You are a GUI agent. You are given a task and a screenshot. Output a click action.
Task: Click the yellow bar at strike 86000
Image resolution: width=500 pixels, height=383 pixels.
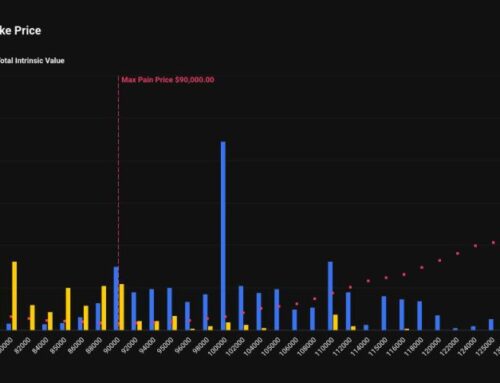[86, 318]
